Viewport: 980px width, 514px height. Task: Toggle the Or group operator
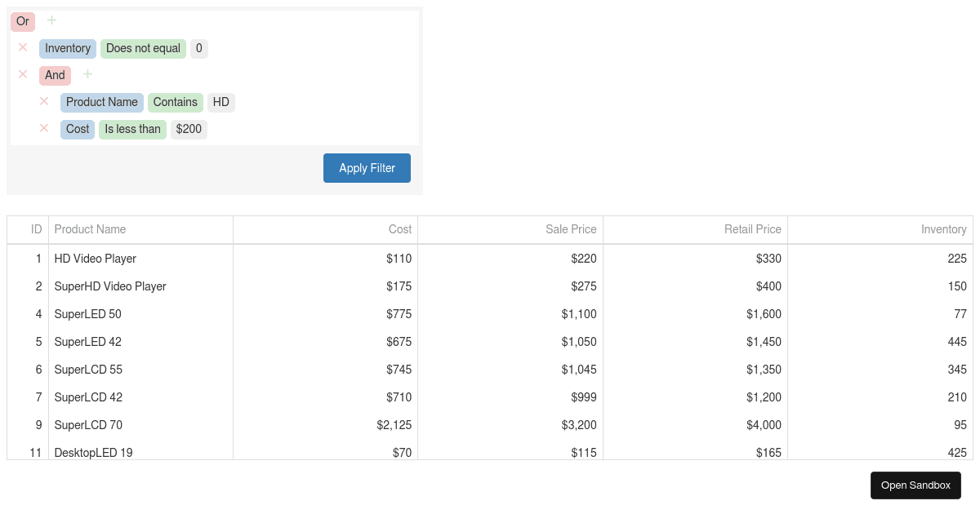(x=23, y=21)
